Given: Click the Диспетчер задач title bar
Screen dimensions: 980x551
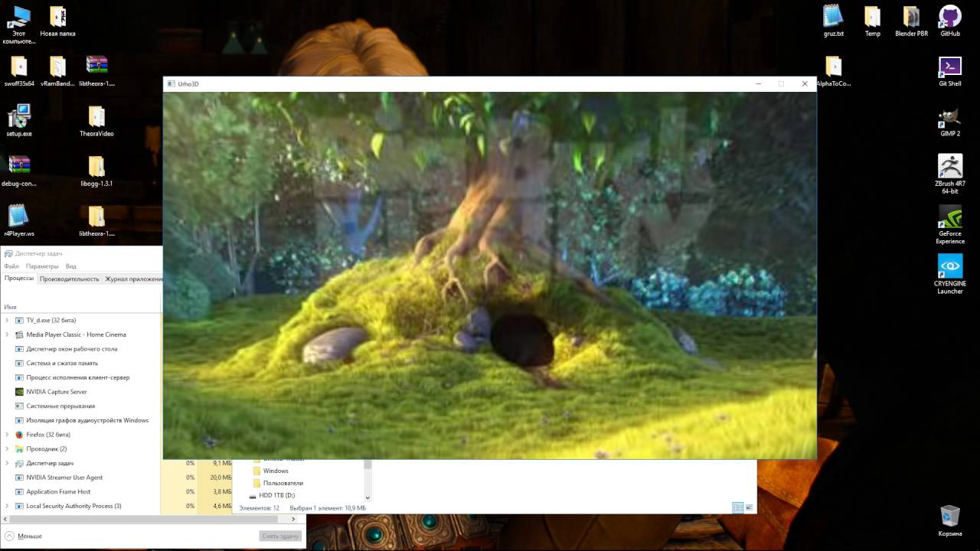Looking at the screenshot, I should point(81,253).
